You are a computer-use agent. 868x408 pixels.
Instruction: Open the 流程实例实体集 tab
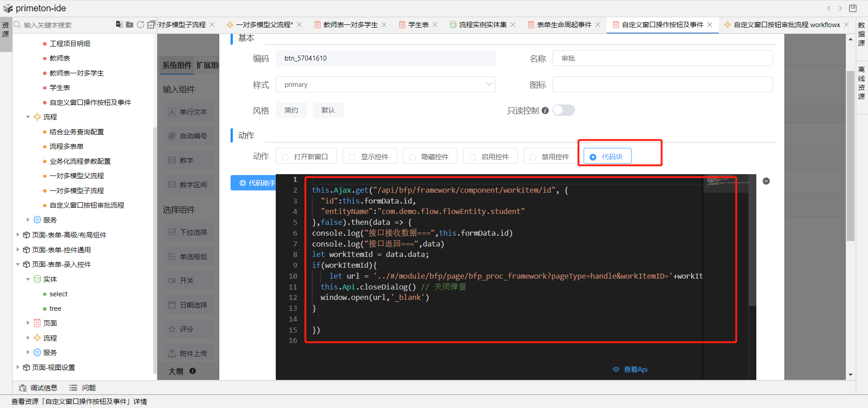(x=482, y=25)
